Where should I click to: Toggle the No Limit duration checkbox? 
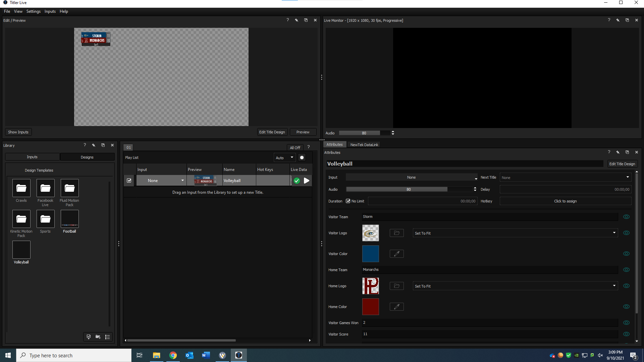[348, 201]
